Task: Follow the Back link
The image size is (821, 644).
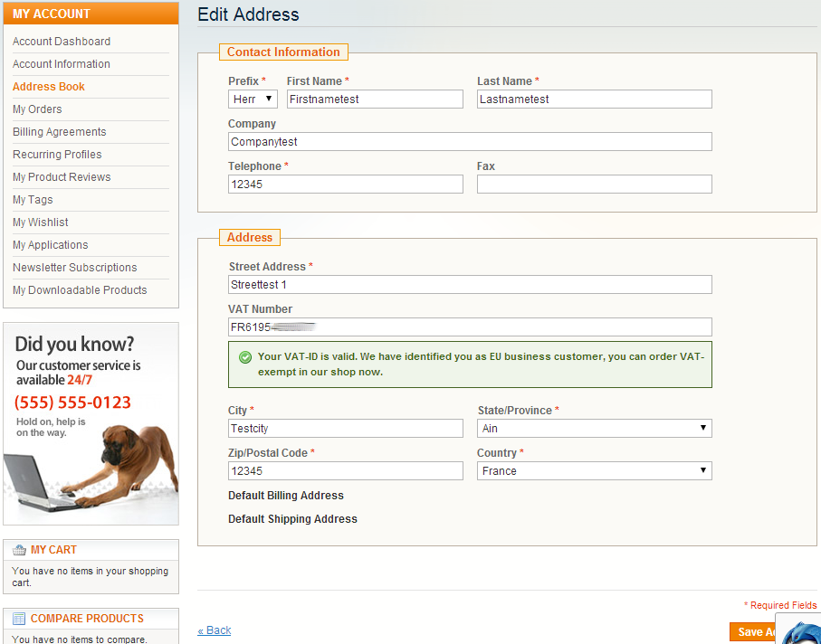Action: 214,630
